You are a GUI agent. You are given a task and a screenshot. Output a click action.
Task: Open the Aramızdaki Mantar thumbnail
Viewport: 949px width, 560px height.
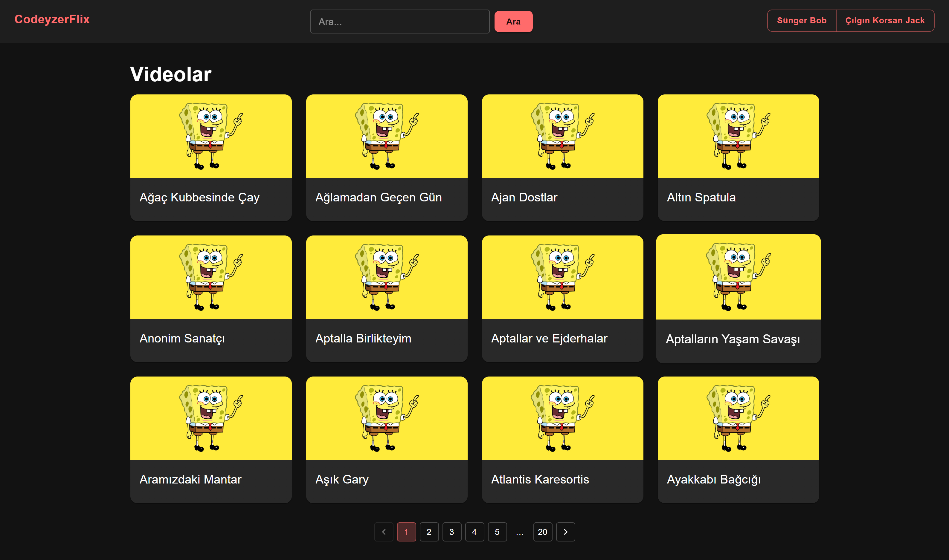[211, 418]
